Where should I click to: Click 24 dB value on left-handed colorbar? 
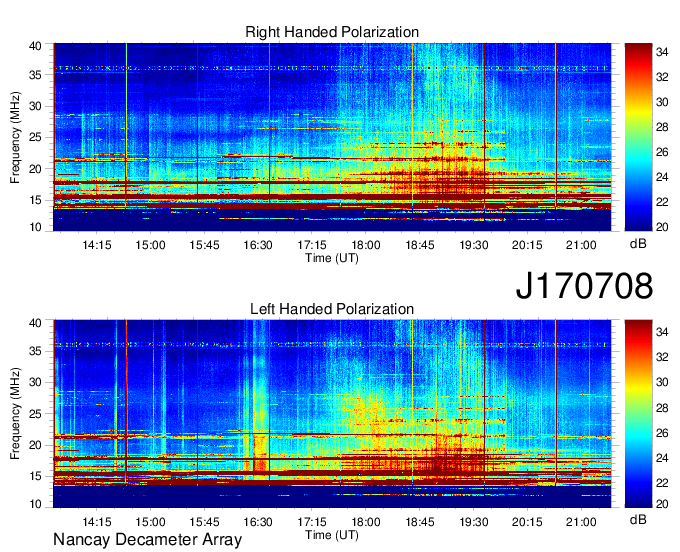(662, 458)
